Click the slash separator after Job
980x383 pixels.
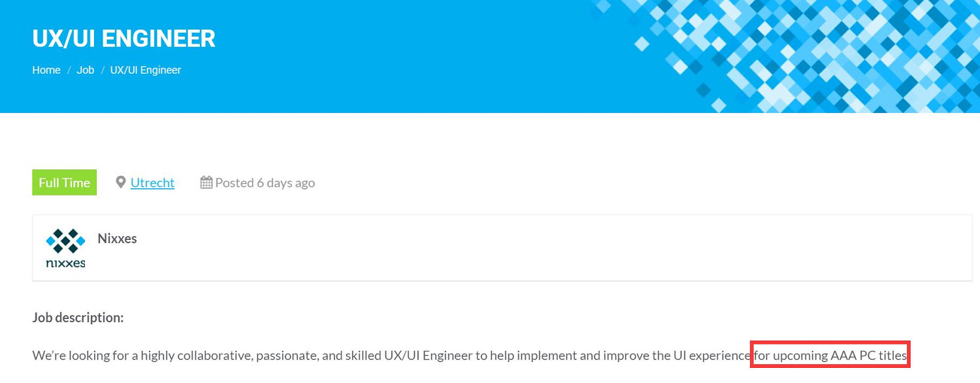pyautogui.click(x=103, y=70)
